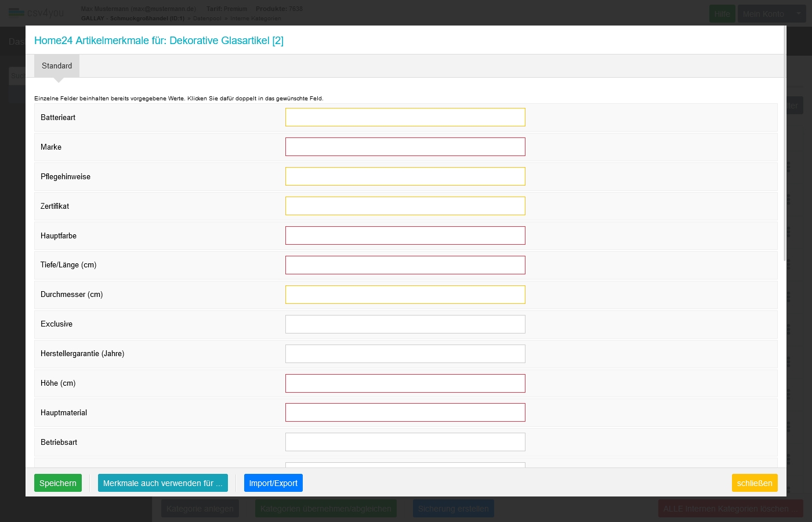Click the Batterieart input field
Image resolution: width=812 pixels, height=522 pixels.
pos(405,117)
